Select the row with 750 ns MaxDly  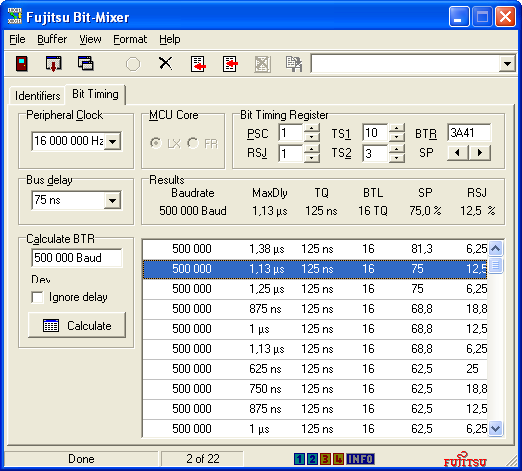[315, 389]
